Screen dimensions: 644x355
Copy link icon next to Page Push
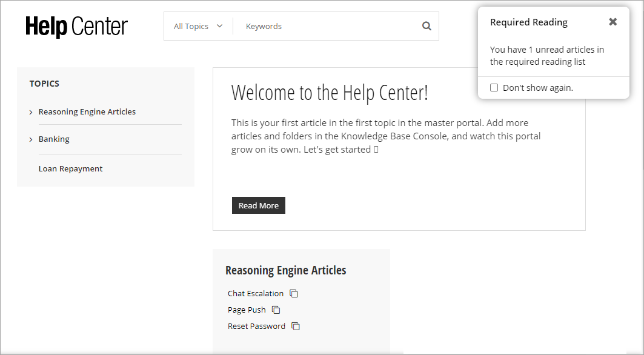pyautogui.click(x=276, y=310)
